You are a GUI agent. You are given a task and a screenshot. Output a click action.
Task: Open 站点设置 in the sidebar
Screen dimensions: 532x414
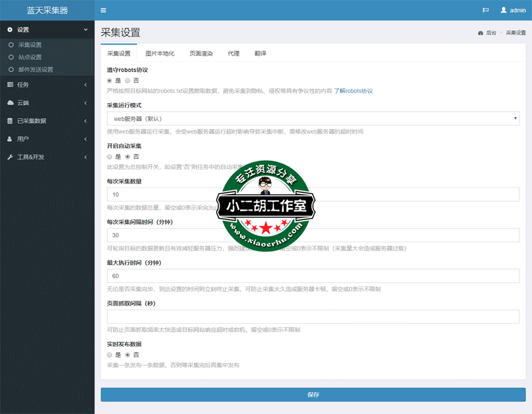[x=30, y=57]
